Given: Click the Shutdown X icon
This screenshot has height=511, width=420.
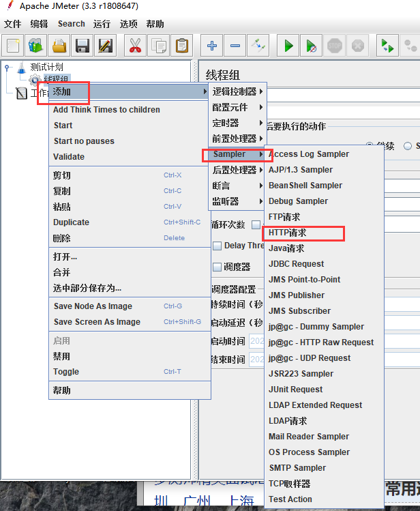Looking at the screenshot, I should click(358, 46).
